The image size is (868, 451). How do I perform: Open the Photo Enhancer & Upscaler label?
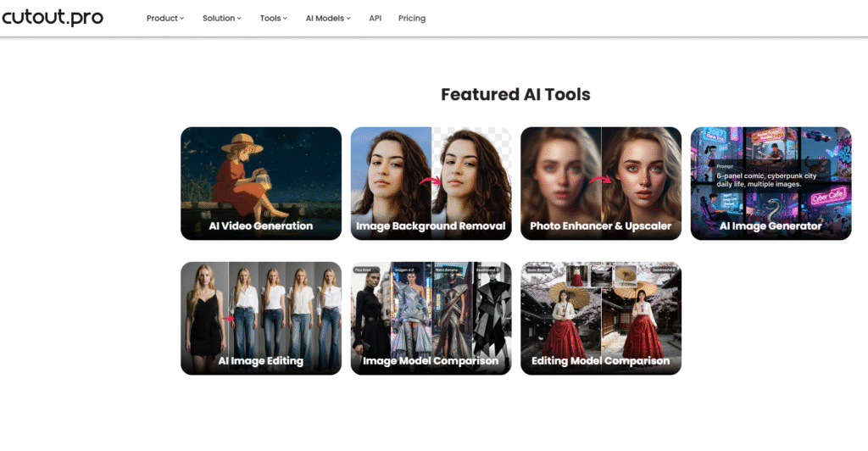tap(600, 226)
